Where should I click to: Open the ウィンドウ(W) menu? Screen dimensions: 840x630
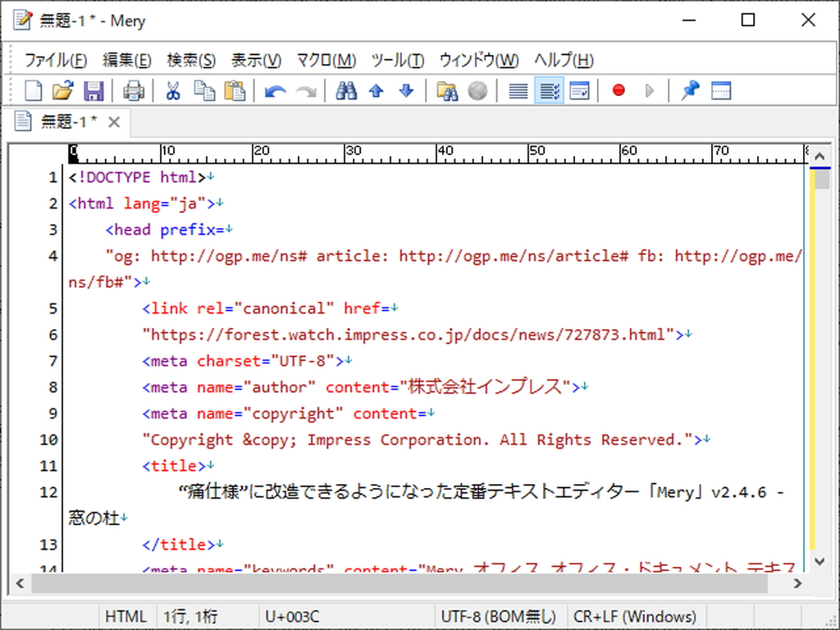coord(479,60)
